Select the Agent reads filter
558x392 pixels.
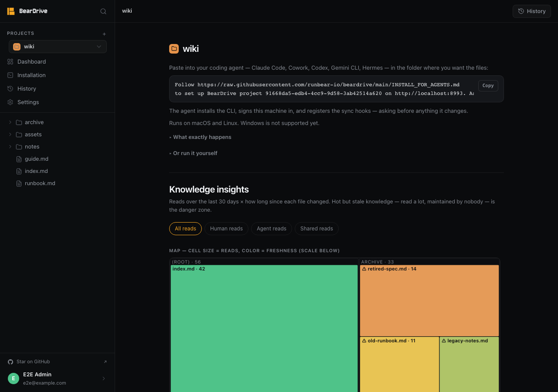tap(272, 229)
